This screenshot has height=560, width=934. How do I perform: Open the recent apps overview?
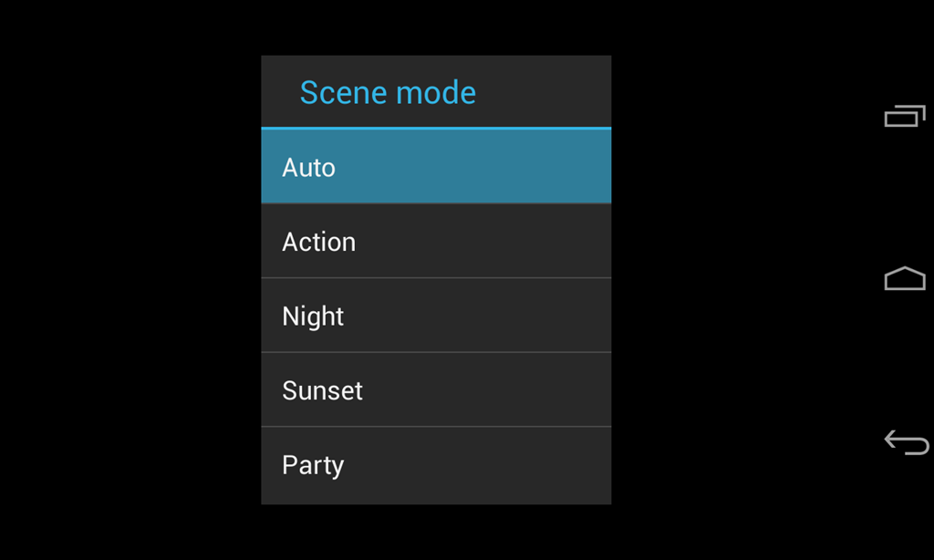click(905, 116)
